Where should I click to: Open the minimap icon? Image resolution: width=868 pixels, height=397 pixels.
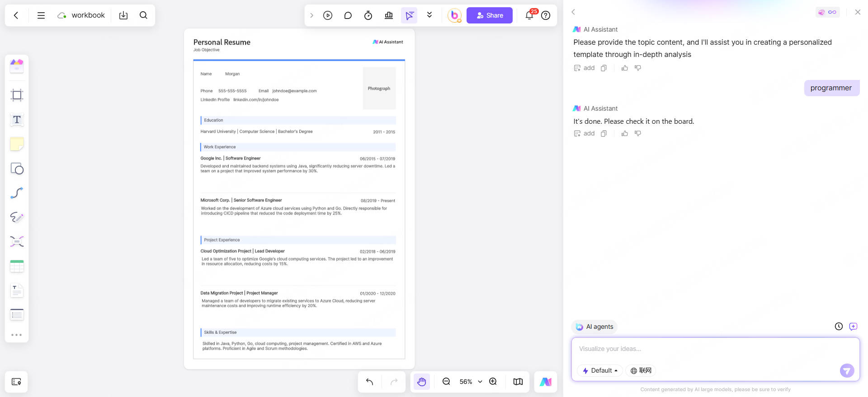click(x=518, y=382)
